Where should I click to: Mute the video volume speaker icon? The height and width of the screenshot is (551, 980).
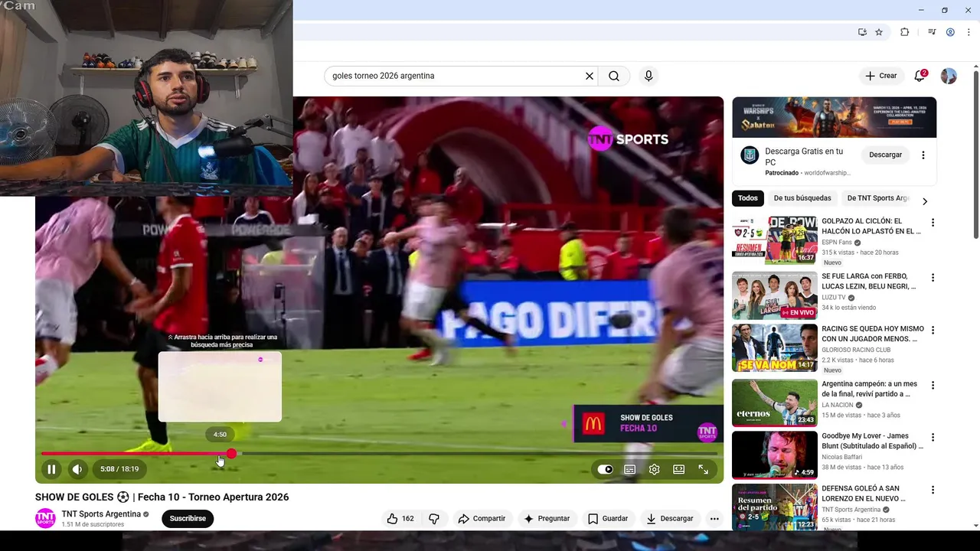[77, 469]
